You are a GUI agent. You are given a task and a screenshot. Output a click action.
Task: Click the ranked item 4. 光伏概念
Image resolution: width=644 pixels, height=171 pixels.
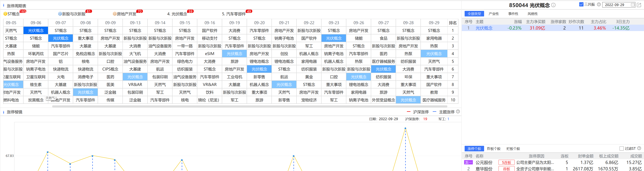pyautogui.click(x=177, y=14)
